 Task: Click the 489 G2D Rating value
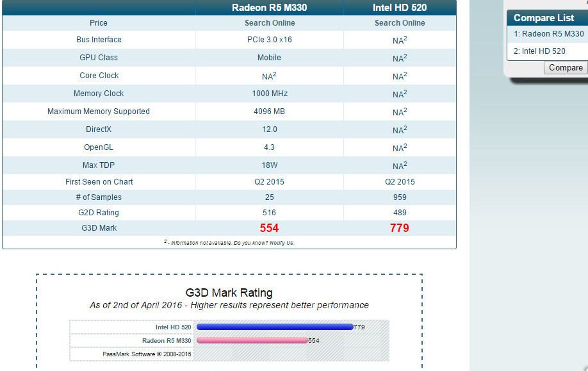point(400,213)
